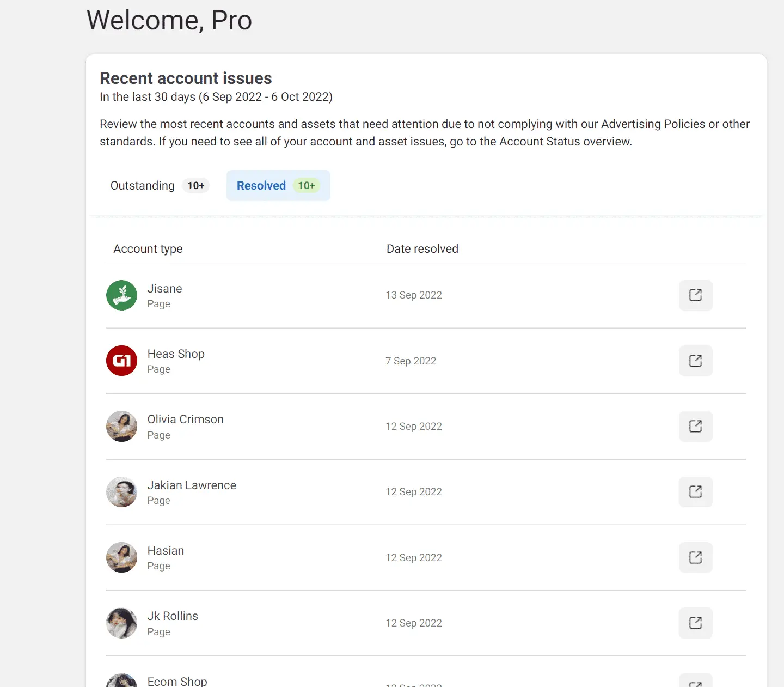The image size is (784, 687).
Task: Click the Hasian page name
Action: coord(166,551)
